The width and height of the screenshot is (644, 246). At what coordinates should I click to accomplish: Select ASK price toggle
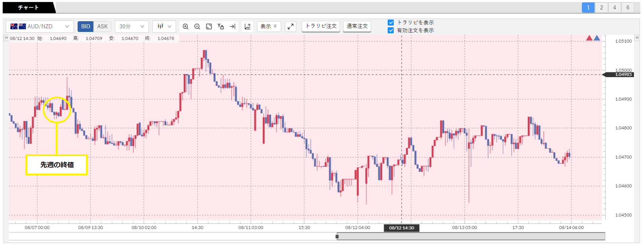coord(102,26)
